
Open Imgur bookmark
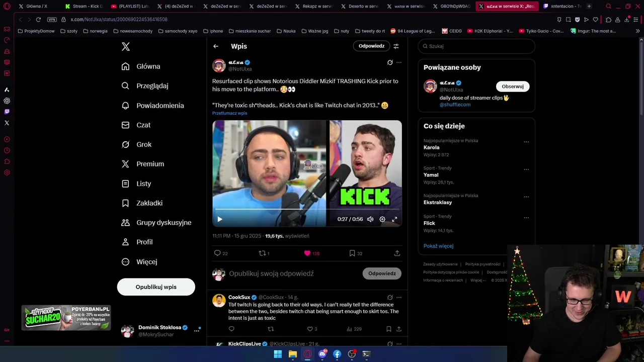point(593,31)
